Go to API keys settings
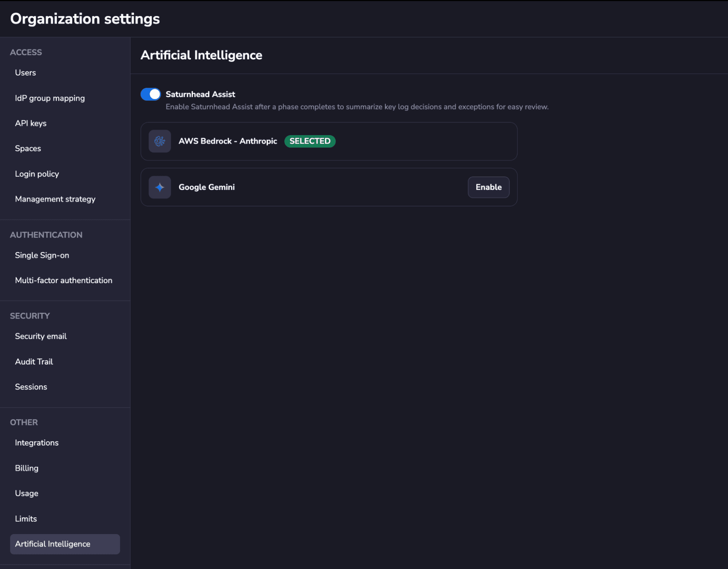 31,123
